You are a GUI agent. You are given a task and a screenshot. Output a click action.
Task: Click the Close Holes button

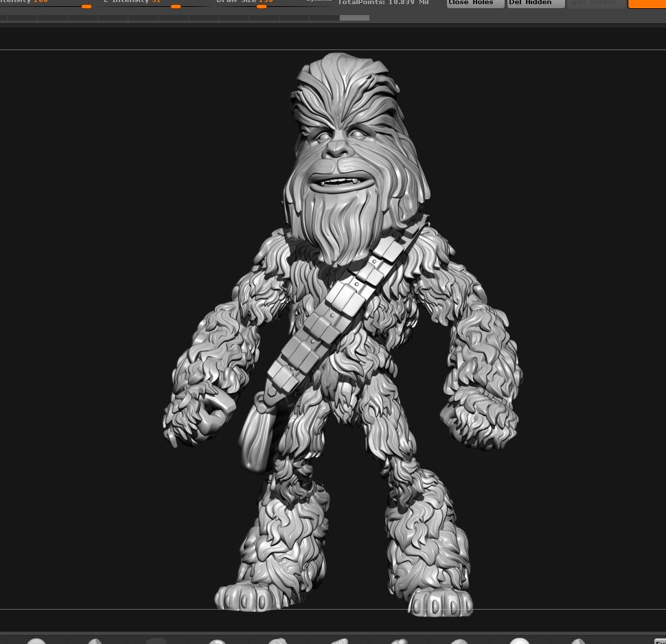[x=475, y=3]
